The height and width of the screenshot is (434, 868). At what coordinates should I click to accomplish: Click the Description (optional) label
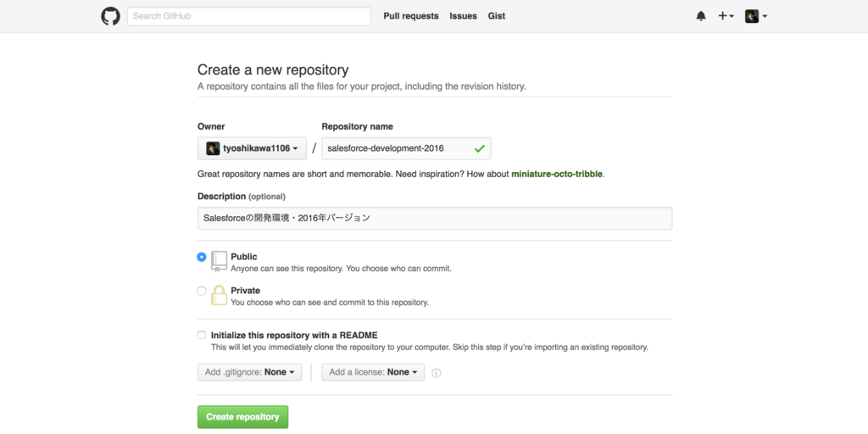coord(242,196)
